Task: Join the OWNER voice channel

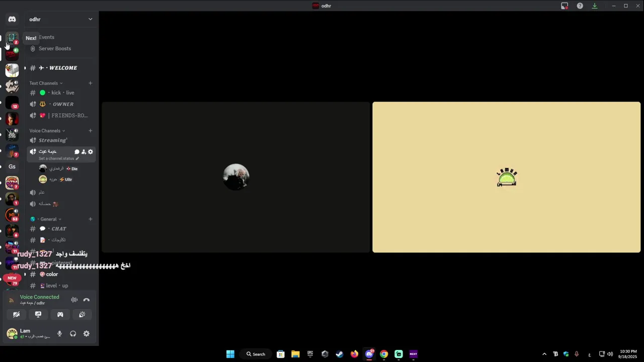Action: [x=60, y=104]
